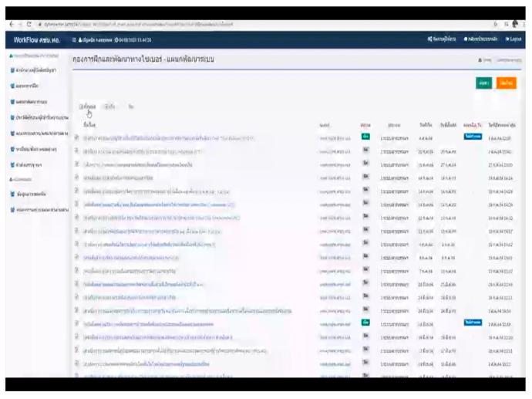Click the browser back arrow

coord(11,25)
